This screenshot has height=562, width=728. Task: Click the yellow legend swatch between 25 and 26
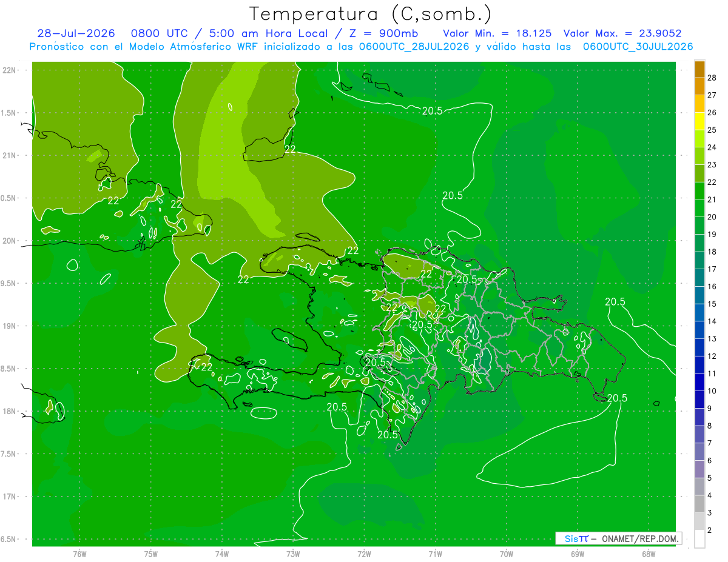(x=699, y=121)
